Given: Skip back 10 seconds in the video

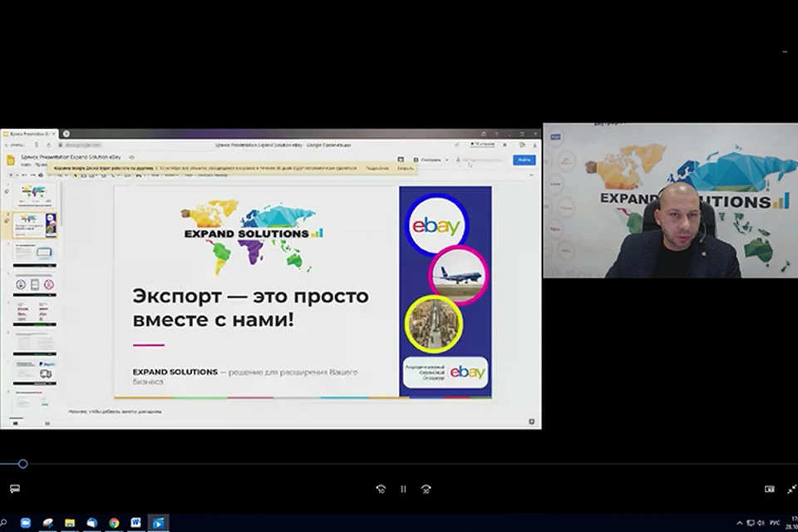Looking at the screenshot, I should click(381, 490).
